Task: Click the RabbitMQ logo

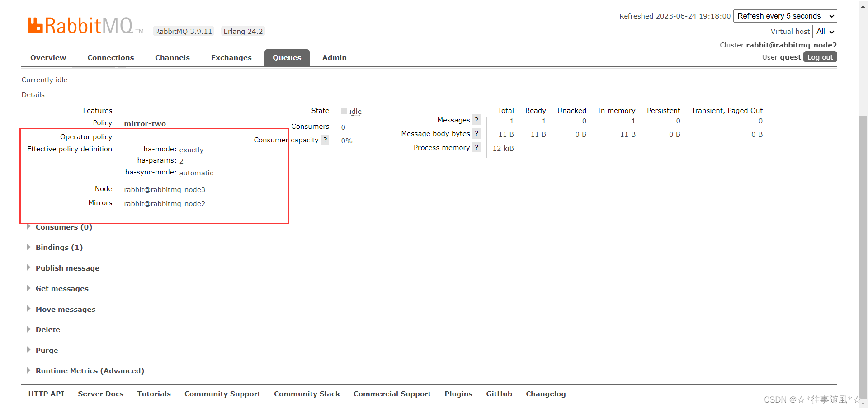Action: point(85,25)
